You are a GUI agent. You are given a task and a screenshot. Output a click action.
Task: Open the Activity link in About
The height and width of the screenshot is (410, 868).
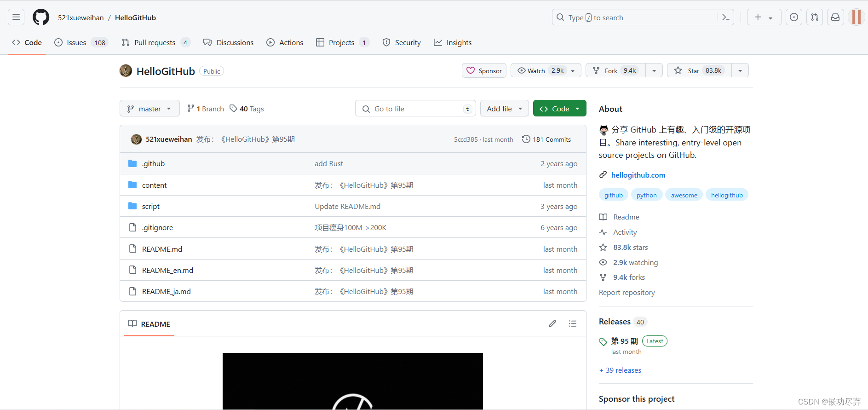[x=618, y=232]
